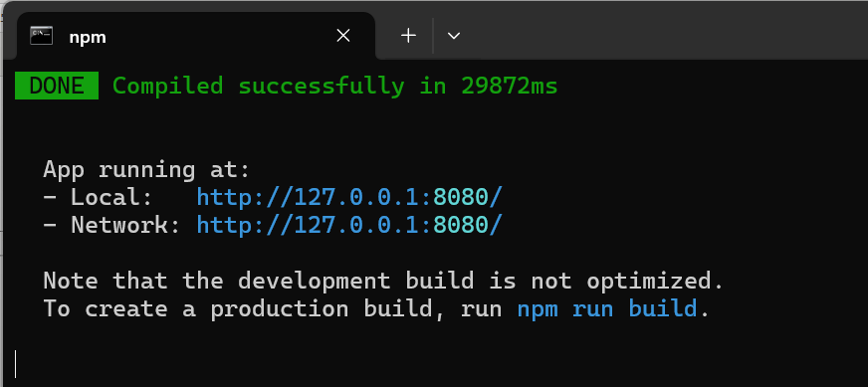Click the word "optimized." in the note

tap(655, 282)
